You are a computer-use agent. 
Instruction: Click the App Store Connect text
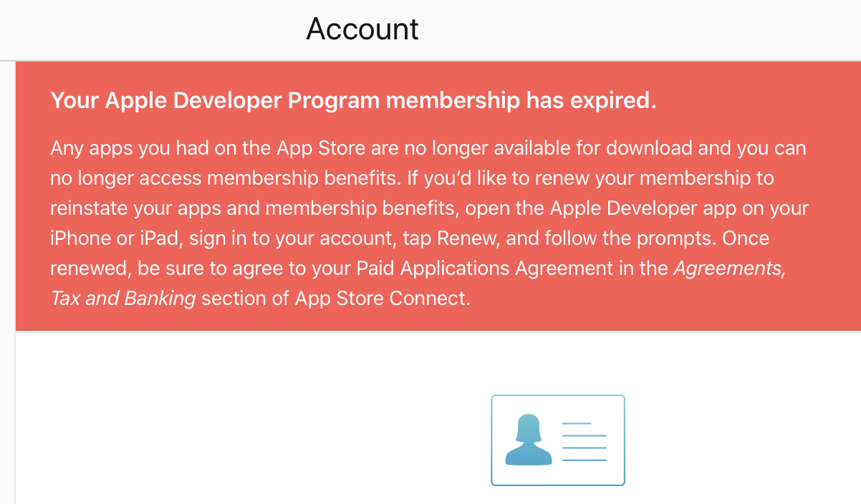click(x=381, y=299)
